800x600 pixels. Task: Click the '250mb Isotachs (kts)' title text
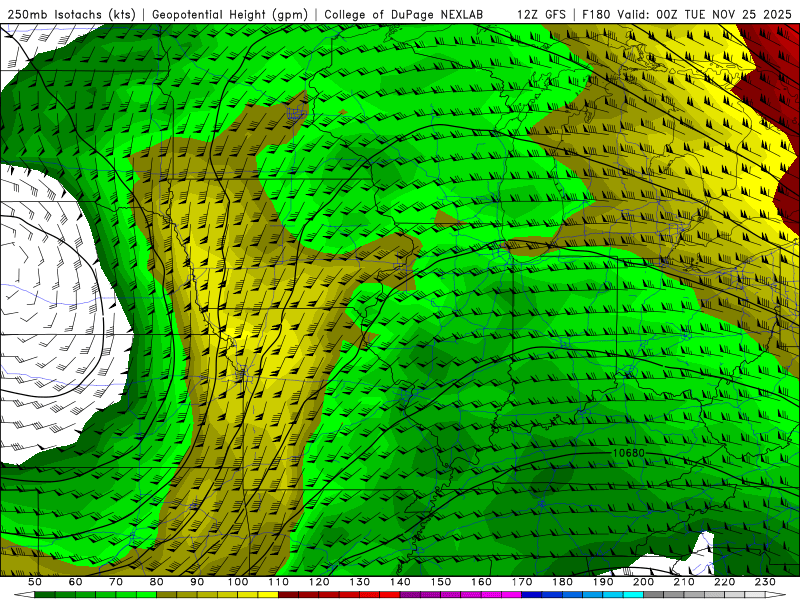pos(72,15)
